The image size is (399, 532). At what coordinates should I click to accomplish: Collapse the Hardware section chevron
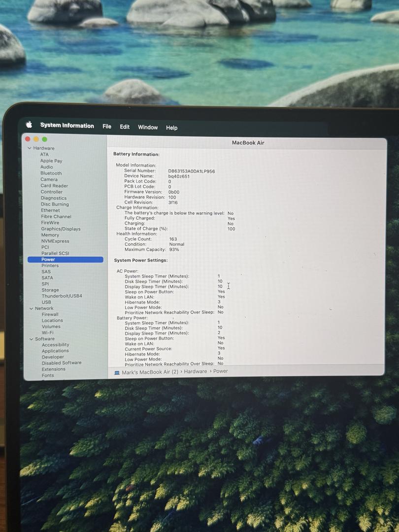click(x=30, y=148)
